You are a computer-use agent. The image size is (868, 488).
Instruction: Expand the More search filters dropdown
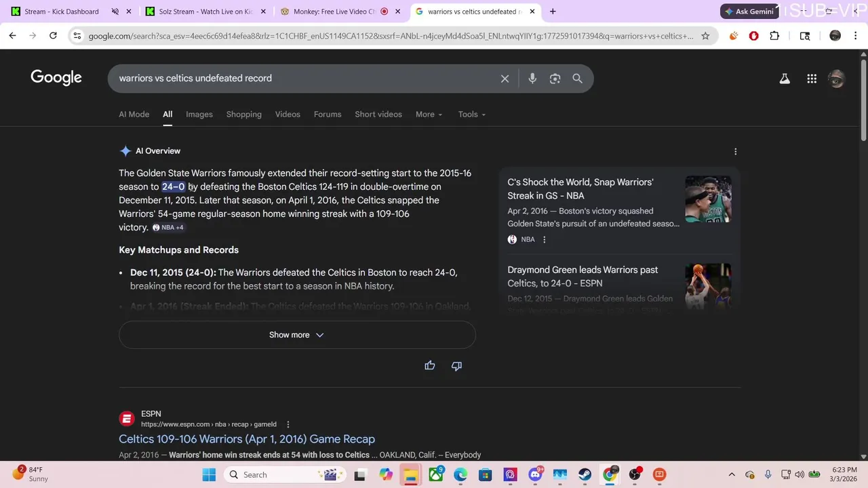pos(429,115)
